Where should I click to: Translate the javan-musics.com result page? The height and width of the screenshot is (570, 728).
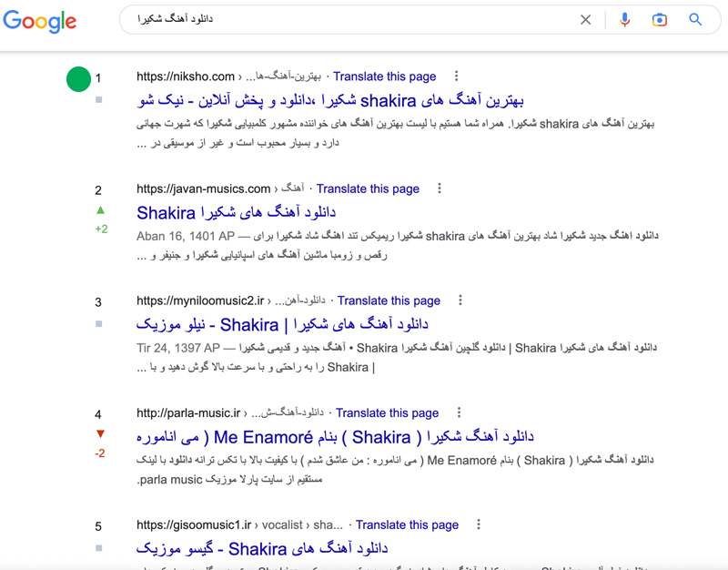(368, 188)
